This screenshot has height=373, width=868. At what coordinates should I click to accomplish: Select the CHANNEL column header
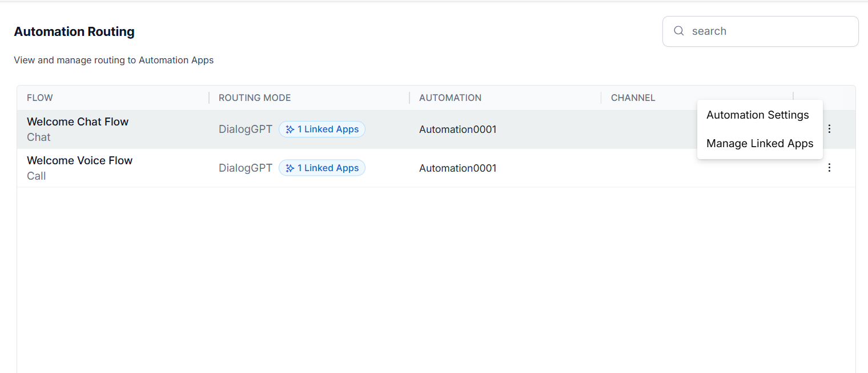(x=633, y=98)
